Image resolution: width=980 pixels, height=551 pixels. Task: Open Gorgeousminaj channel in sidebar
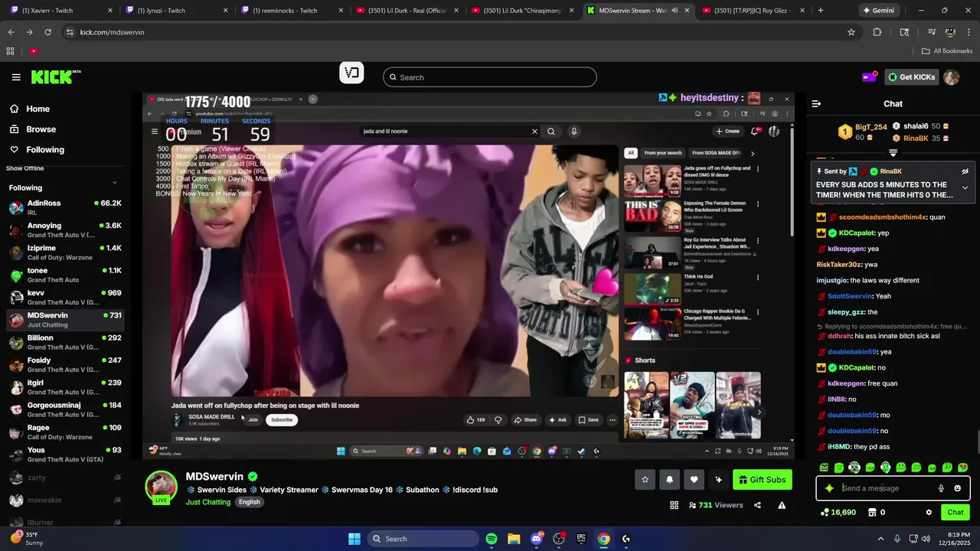pyautogui.click(x=65, y=409)
